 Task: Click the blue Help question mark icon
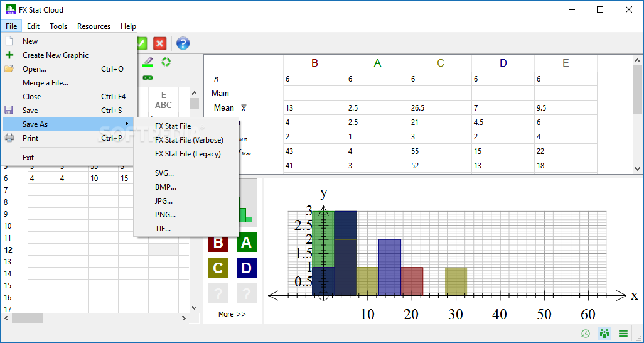click(183, 43)
